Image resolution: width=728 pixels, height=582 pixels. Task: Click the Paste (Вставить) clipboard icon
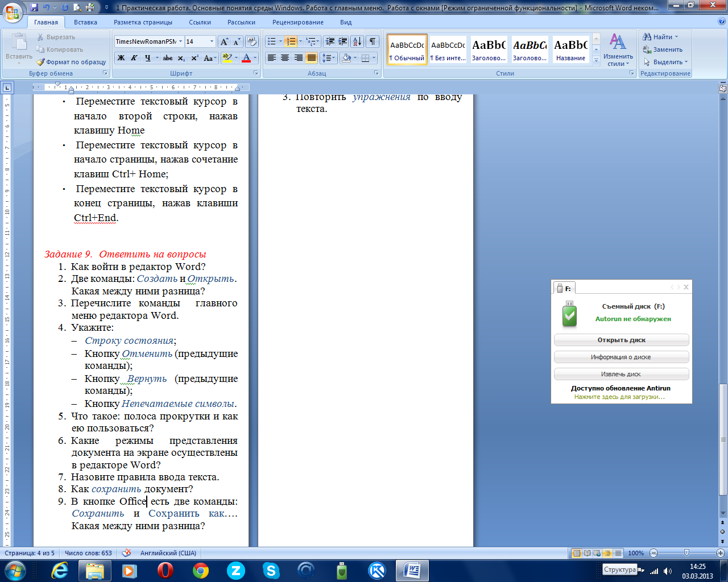[x=19, y=43]
